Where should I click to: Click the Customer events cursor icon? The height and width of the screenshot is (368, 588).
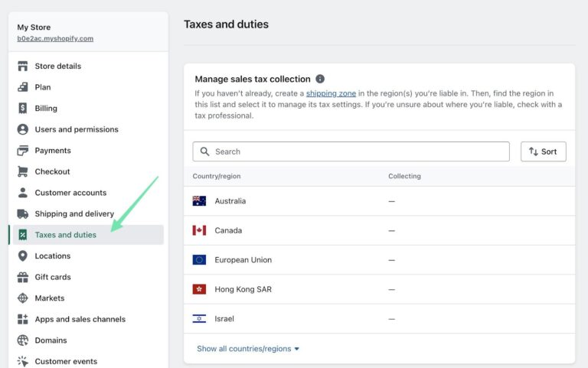coord(22,361)
